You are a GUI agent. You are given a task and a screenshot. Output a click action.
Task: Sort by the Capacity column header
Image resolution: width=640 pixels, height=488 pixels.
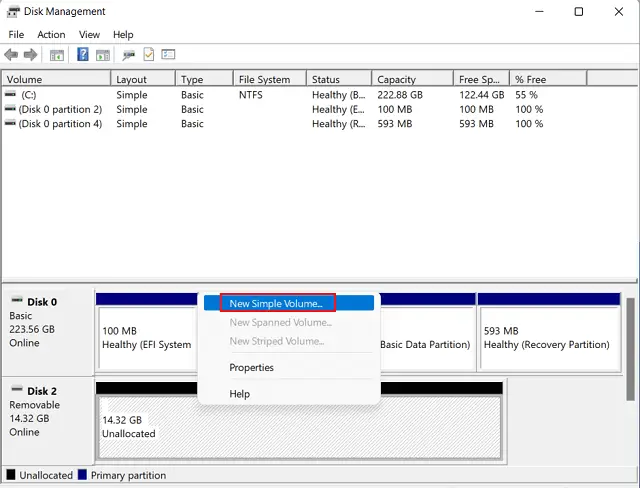(413, 79)
